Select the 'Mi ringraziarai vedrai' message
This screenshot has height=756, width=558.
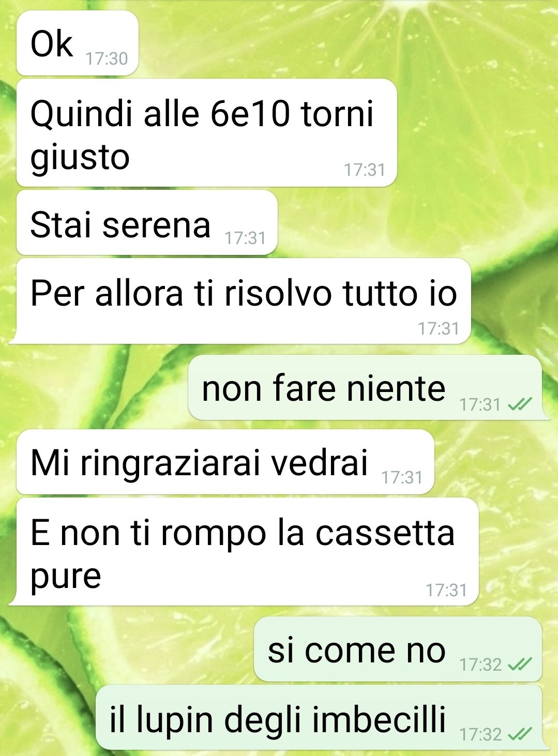coord(225,462)
